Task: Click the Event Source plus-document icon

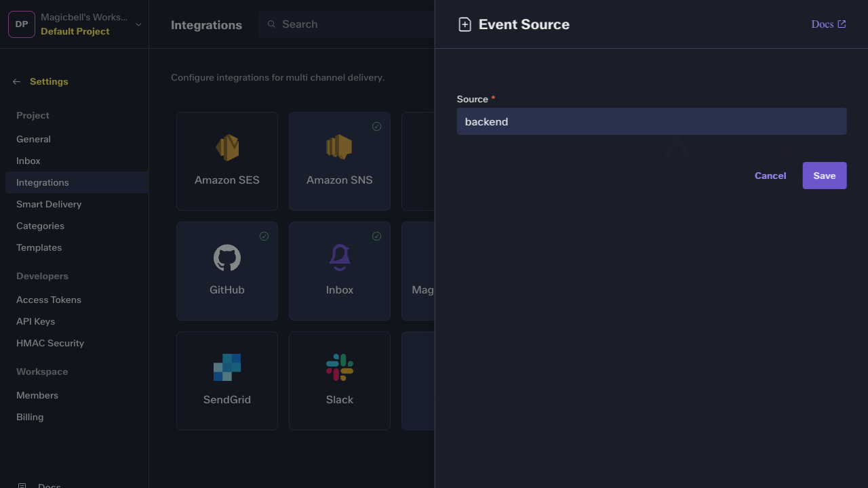Action: coord(465,24)
